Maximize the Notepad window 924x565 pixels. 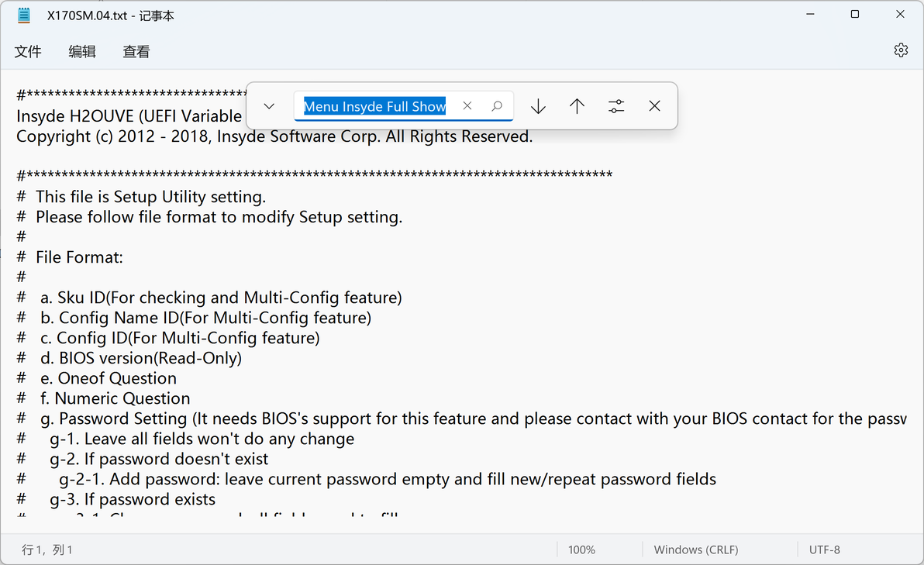point(855,15)
